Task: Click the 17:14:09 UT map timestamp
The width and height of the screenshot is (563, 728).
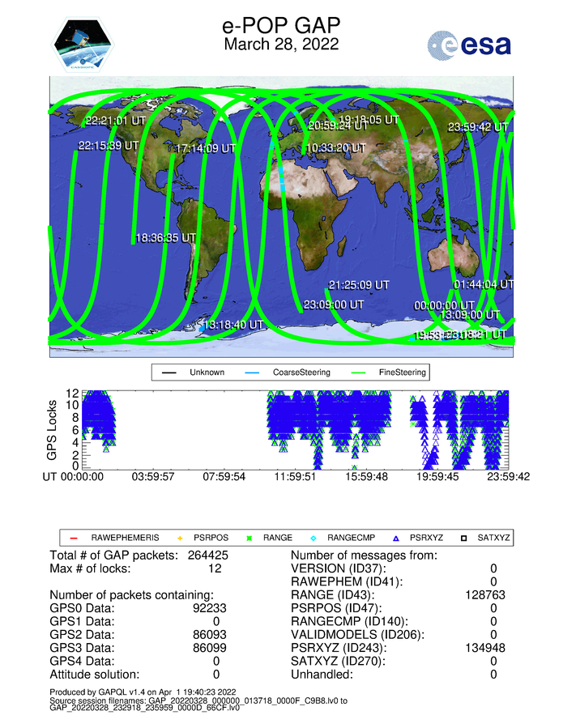Action: click(x=205, y=149)
